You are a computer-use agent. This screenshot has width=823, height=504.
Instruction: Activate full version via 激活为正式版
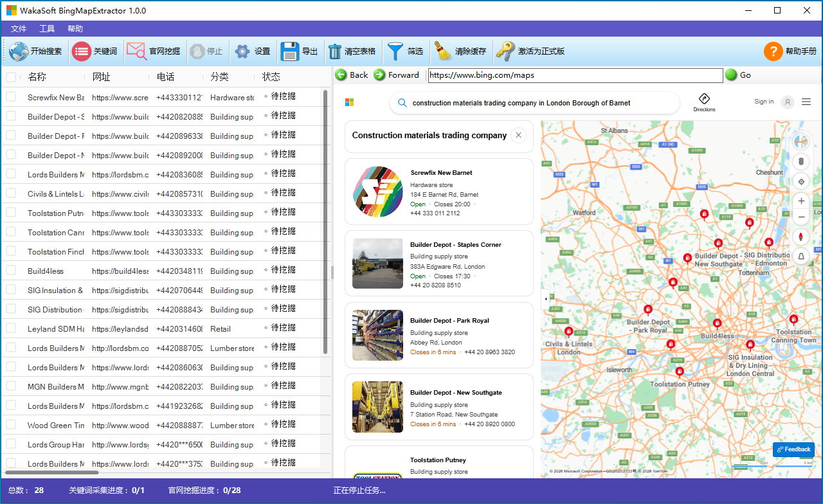530,51
